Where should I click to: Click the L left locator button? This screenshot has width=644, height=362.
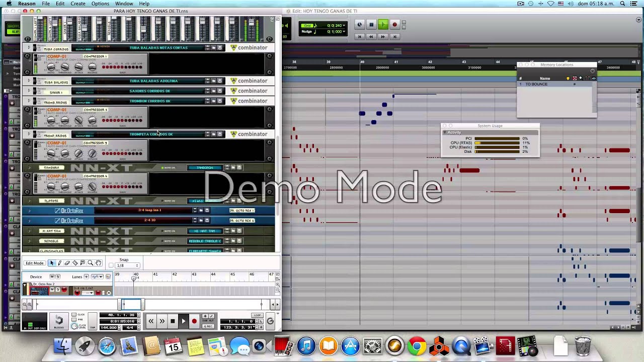262,321
